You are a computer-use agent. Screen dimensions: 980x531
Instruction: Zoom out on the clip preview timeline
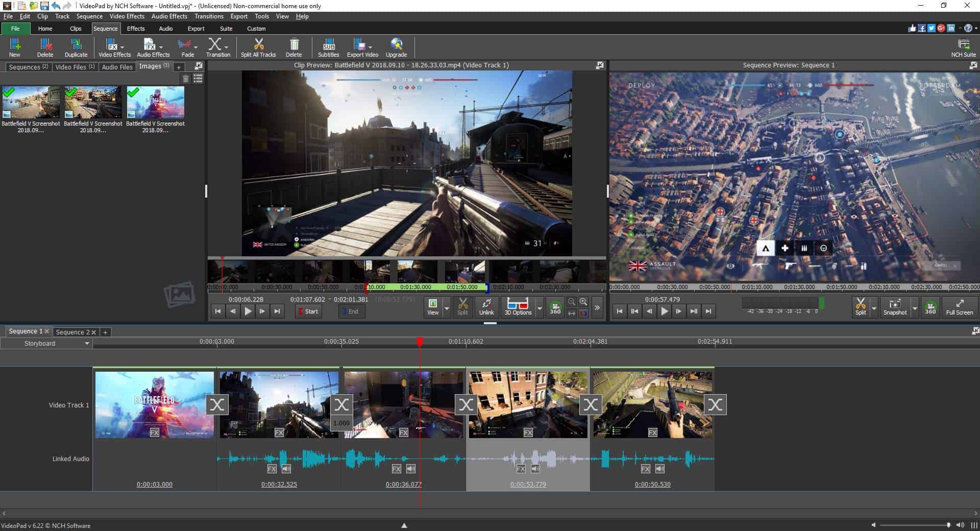coord(572,302)
